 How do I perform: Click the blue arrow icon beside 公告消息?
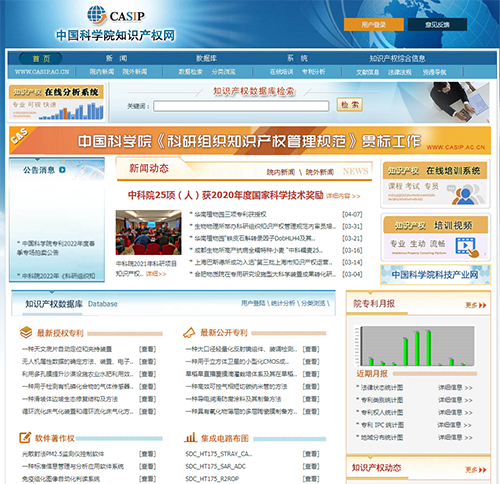[62, 170]
